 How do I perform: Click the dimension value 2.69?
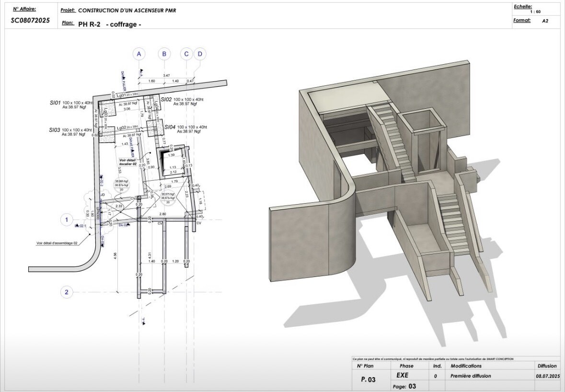tap(168, 186)
